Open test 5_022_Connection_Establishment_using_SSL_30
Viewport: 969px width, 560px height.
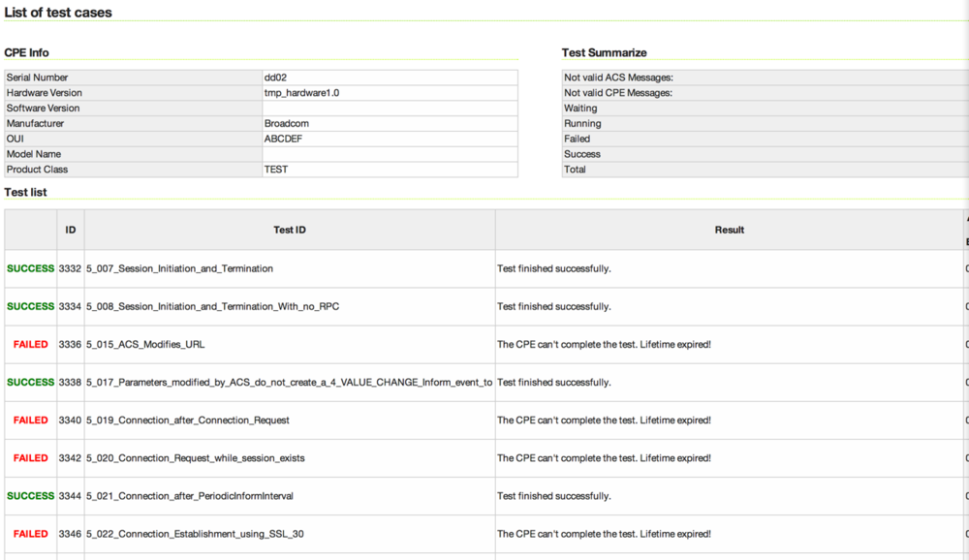pyautogui.click(x=195, y=534)
